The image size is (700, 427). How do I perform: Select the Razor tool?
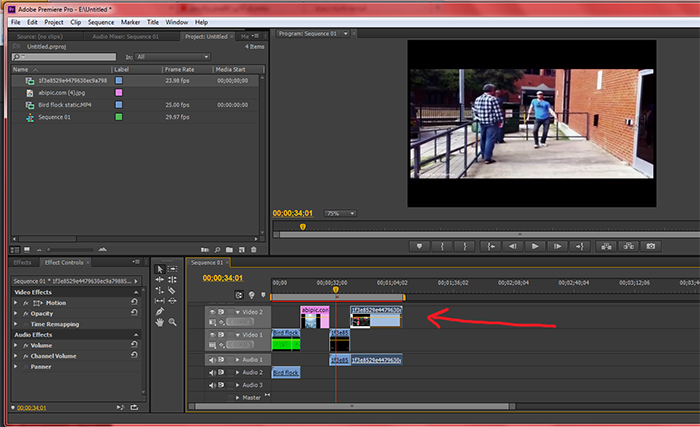pyautogui.click(x=172, y=290)
